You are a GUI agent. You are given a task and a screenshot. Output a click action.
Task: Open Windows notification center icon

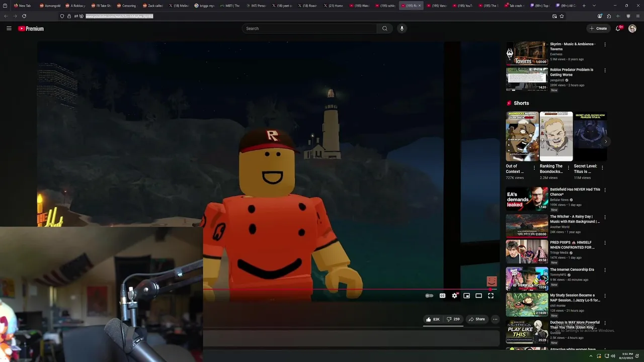pyautogui.click(x=637, y=356)
